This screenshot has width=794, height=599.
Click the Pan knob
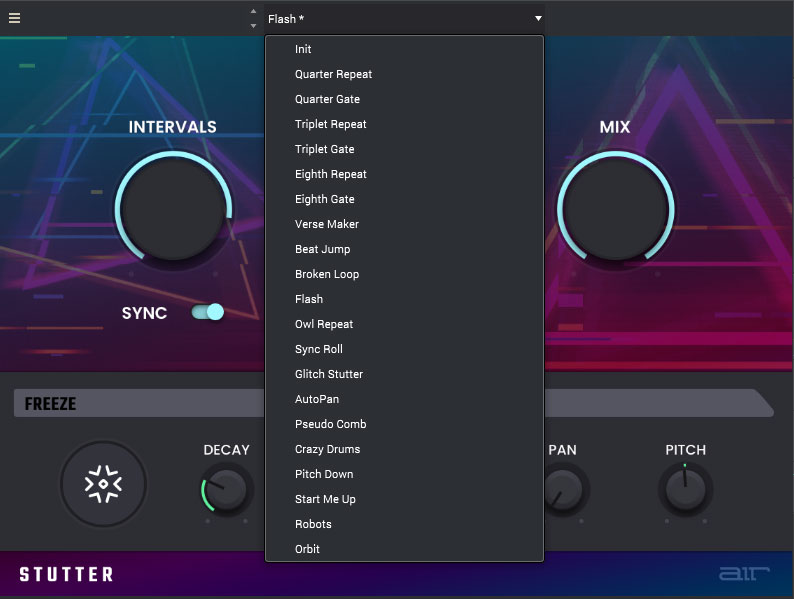click(x=562, y=490)
